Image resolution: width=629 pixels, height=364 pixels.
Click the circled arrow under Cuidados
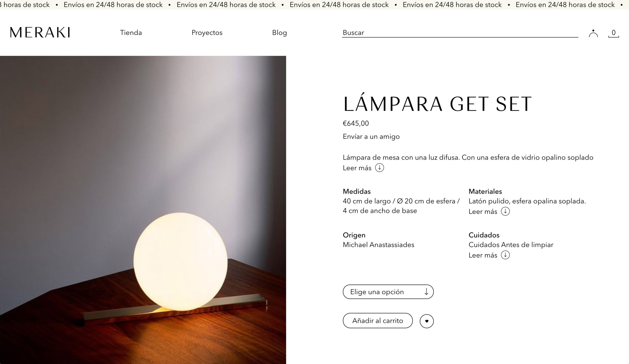coord(505,255)
